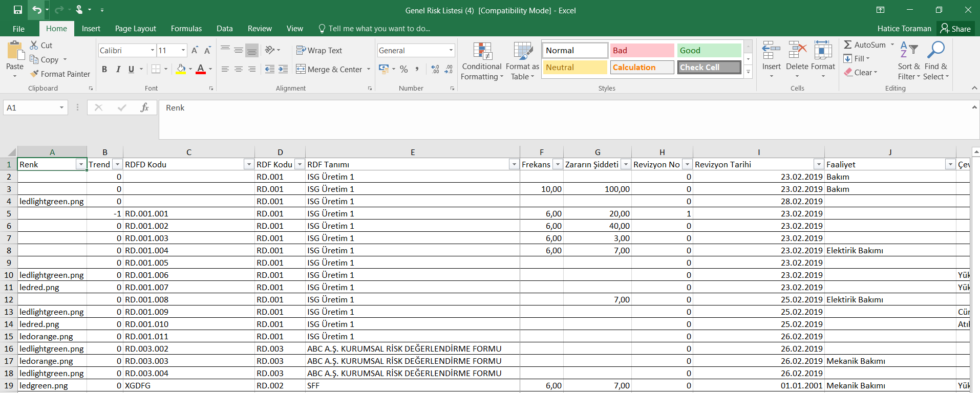Toggle Wrap Text for the cell
This screenshot has width=980, height=393.
(319, 50)
